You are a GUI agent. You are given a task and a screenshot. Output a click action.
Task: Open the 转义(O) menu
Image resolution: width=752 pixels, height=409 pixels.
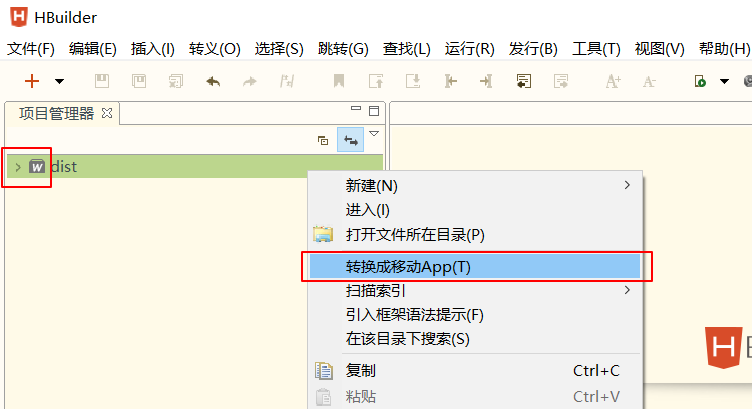pyautogui.click(x=214, y=49)
